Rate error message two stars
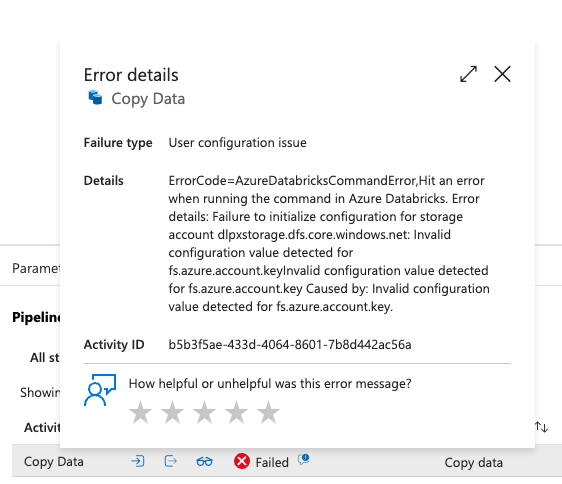 click(172, 412)
